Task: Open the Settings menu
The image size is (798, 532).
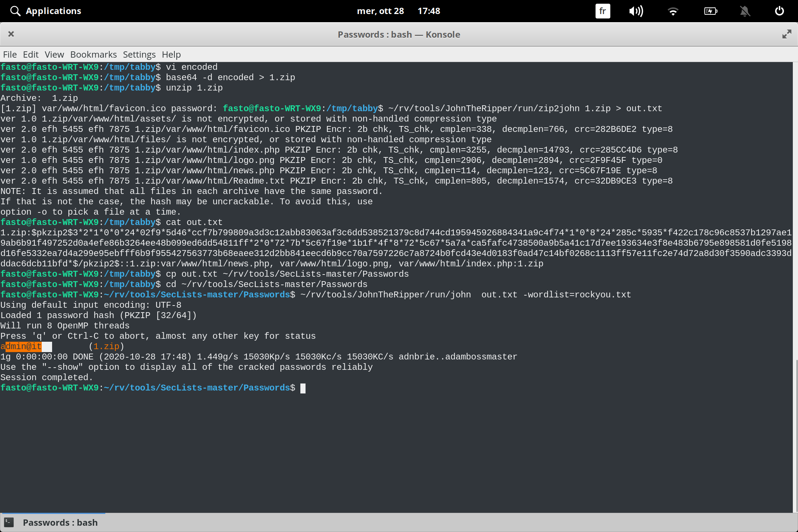Action: (139, 54)
